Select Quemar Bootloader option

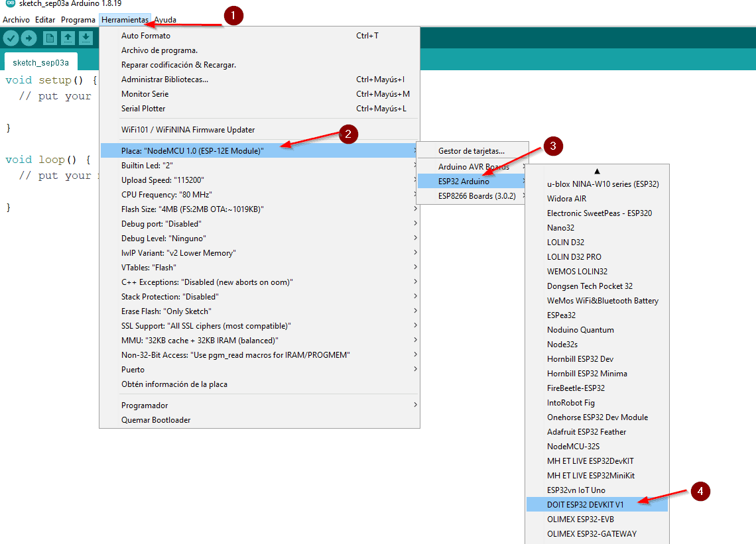pos(156,420)
